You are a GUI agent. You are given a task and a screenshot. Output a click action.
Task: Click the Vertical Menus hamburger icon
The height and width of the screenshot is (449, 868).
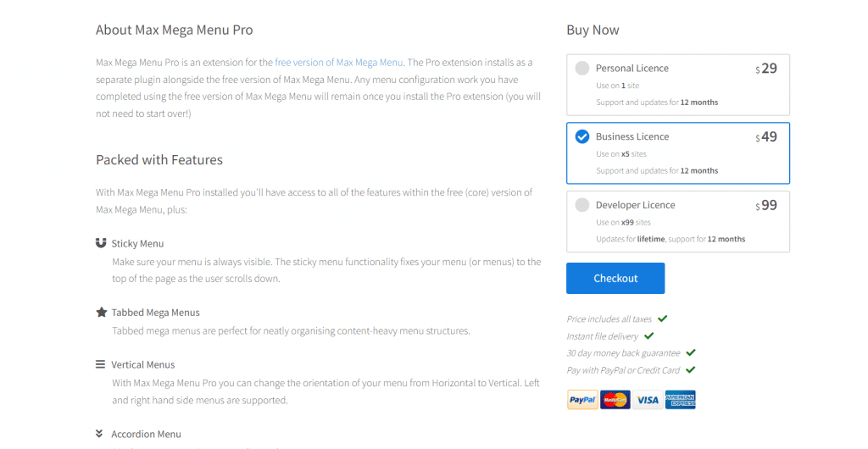tap(101, 364)
